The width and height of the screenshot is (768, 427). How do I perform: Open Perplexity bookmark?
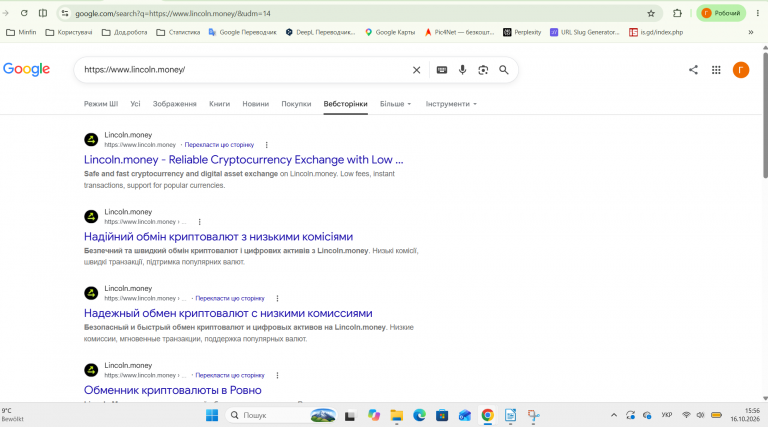522,32
